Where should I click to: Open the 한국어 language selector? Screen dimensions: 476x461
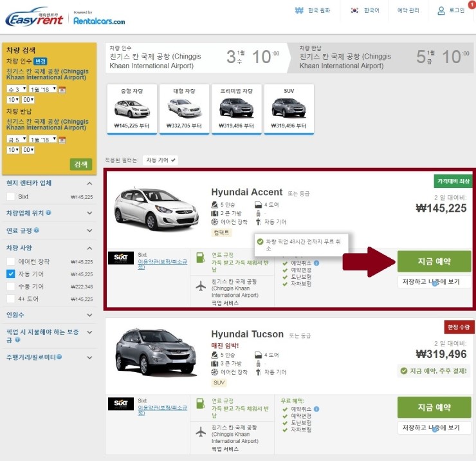click(x=365, y=10)
